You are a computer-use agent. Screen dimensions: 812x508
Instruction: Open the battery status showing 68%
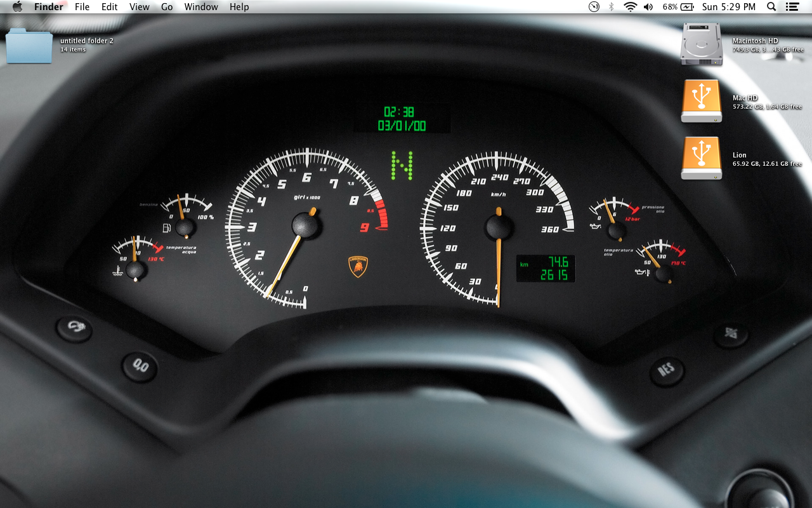[679, 7]
